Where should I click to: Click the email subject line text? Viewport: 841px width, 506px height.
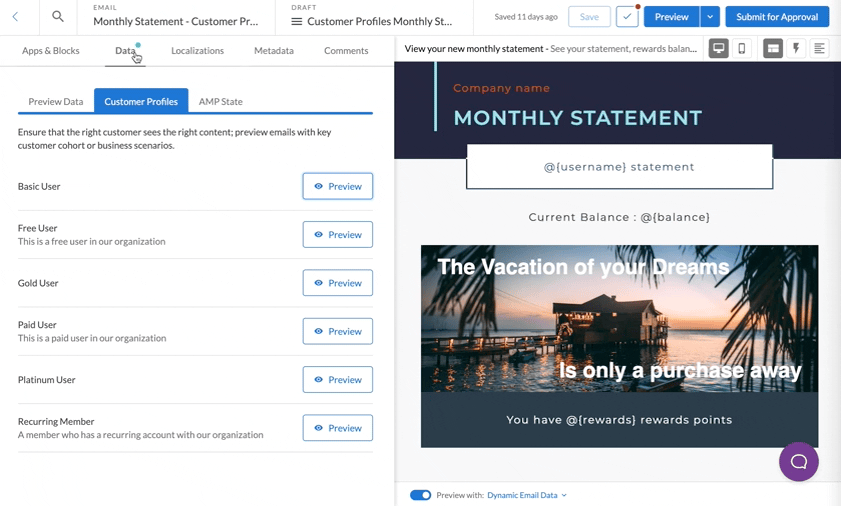pyautogui.click(x=551, y=49)
